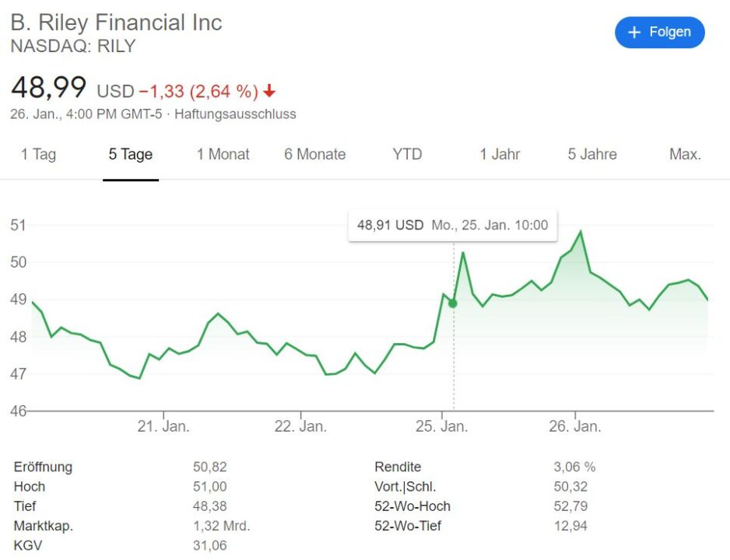
Task: Switch to 1 Jahr range
Action: click(500, 154)
